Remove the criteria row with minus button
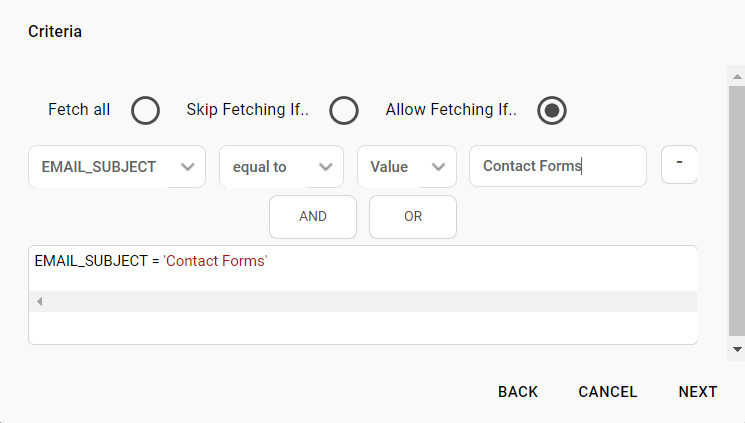This screenshot has width=745, height=423. [x=679, y=164]
